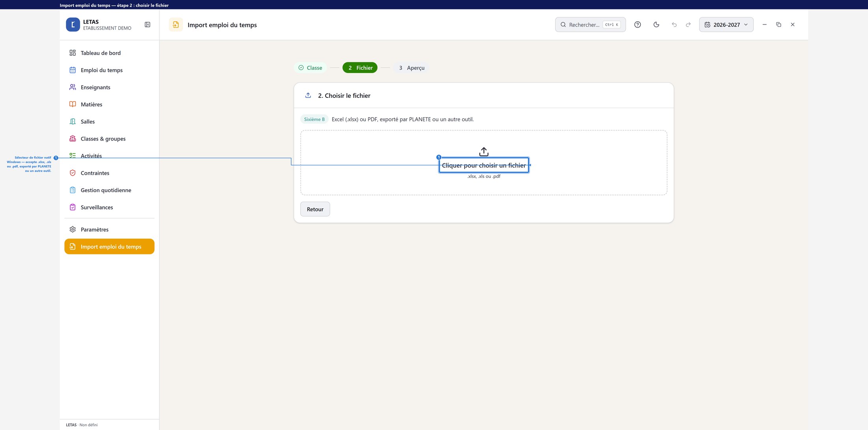Collapse the sidebar panel icon
The height and width of the screenshot is (430, 868).
point(148,24)
